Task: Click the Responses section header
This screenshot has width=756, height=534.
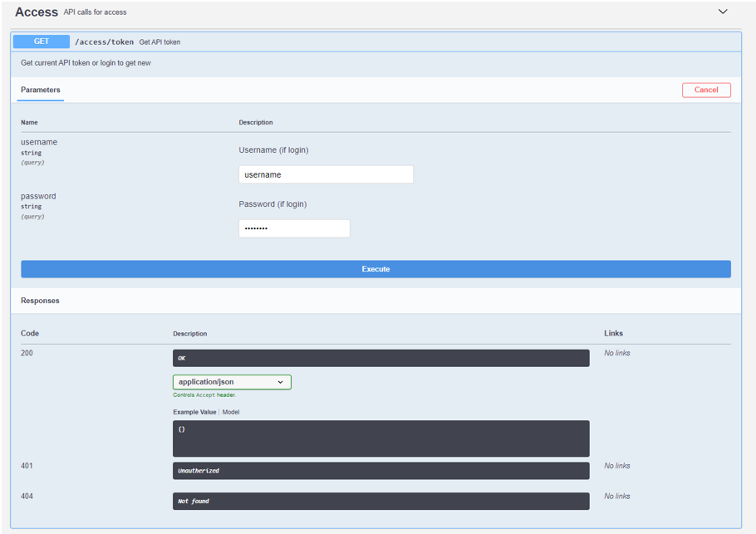Action: [x=40, y=301]
